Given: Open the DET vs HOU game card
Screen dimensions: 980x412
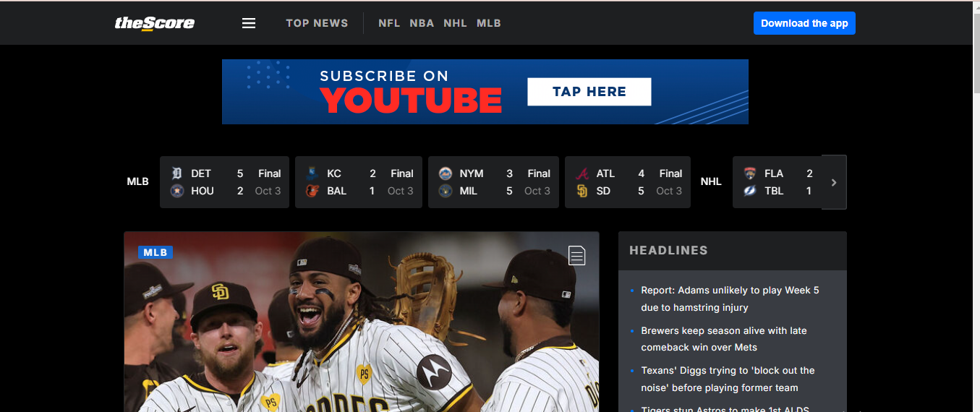Looking at the screenshot, I should (x=224, y=182).
